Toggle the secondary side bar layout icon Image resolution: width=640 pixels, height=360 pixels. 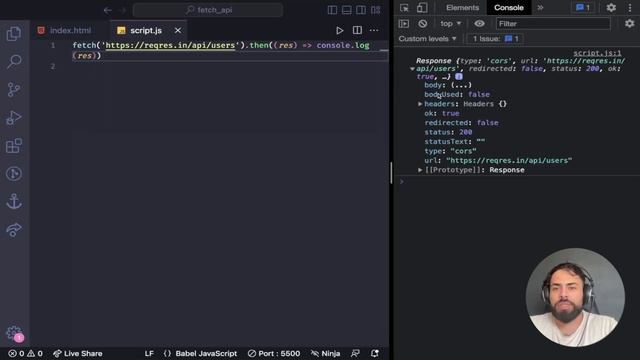tap(361, 10)
